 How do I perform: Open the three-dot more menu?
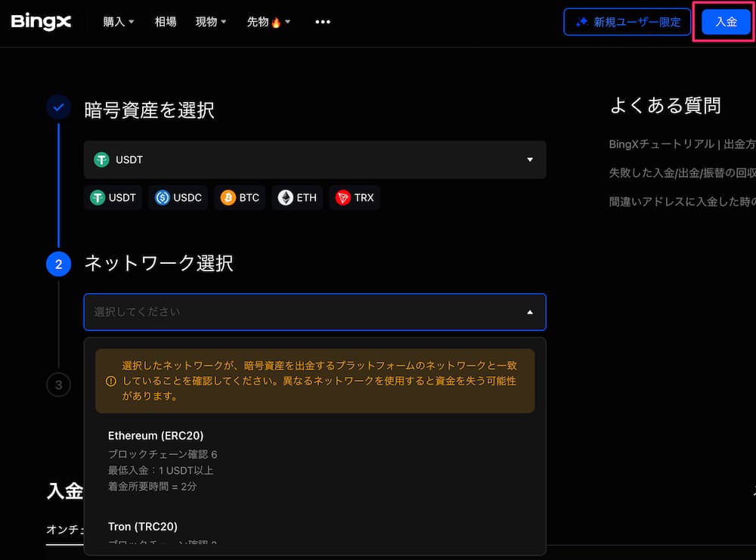(323, 22)
